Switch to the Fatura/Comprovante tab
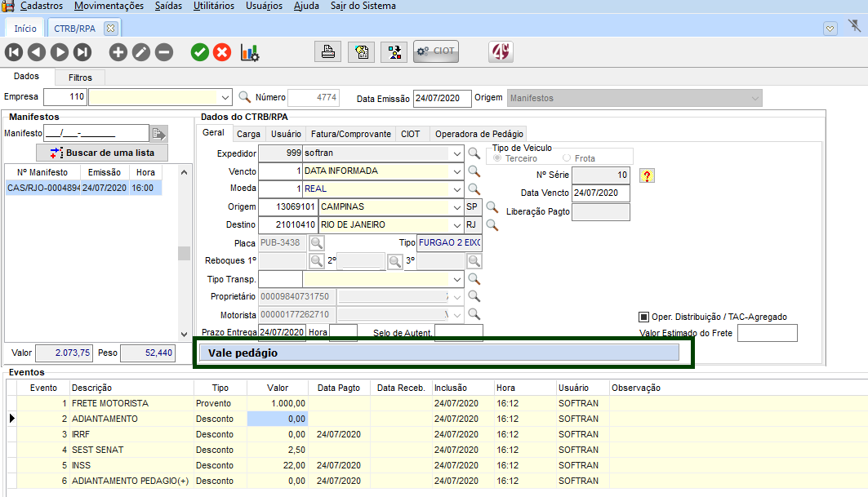Image resolution: width=868 pixels, height=497 pixels. [x=351, y=134]
